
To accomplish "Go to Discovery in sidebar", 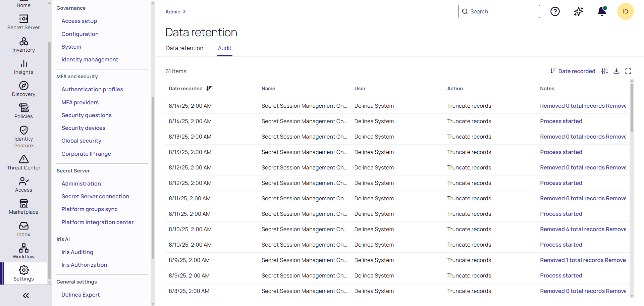I will (x=23, y=89).
